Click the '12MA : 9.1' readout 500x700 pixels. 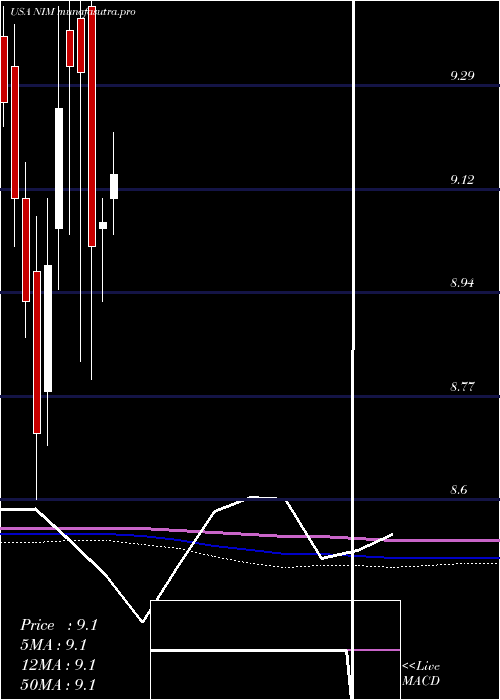point(58,665)
